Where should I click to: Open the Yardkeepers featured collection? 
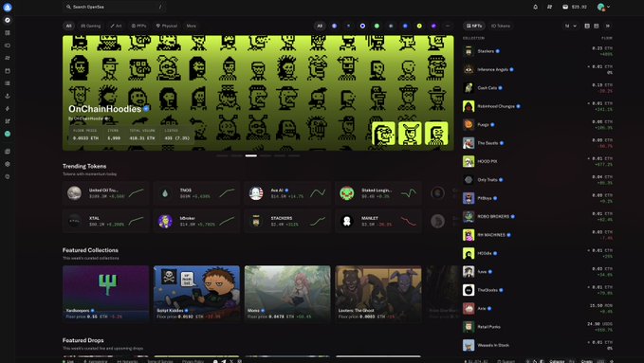(105, 293)
